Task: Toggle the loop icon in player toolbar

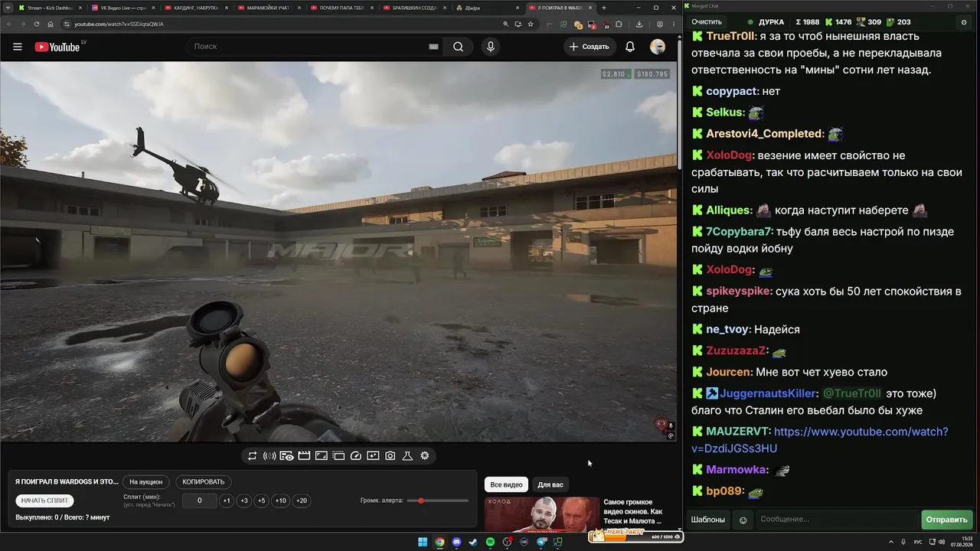Action: [x=252, y=456]
